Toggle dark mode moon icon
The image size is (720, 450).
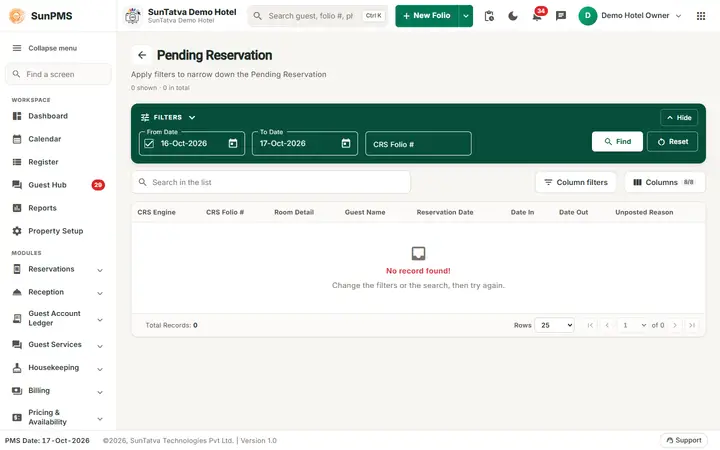[x=513, y=16]
